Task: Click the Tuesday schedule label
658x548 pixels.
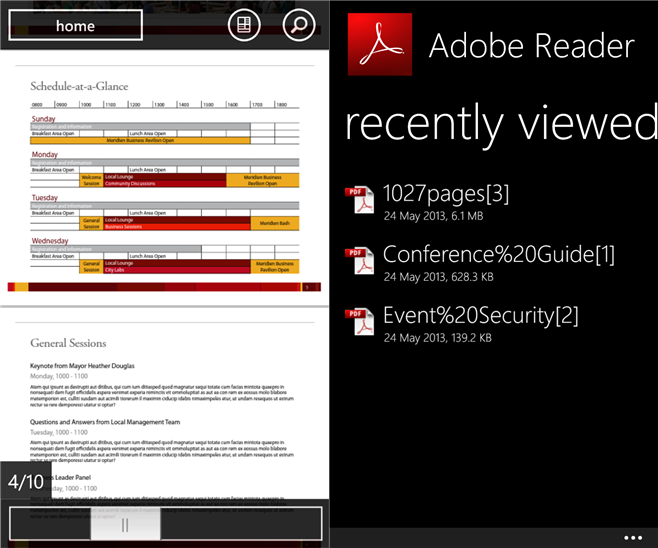Action: (44, 197)
